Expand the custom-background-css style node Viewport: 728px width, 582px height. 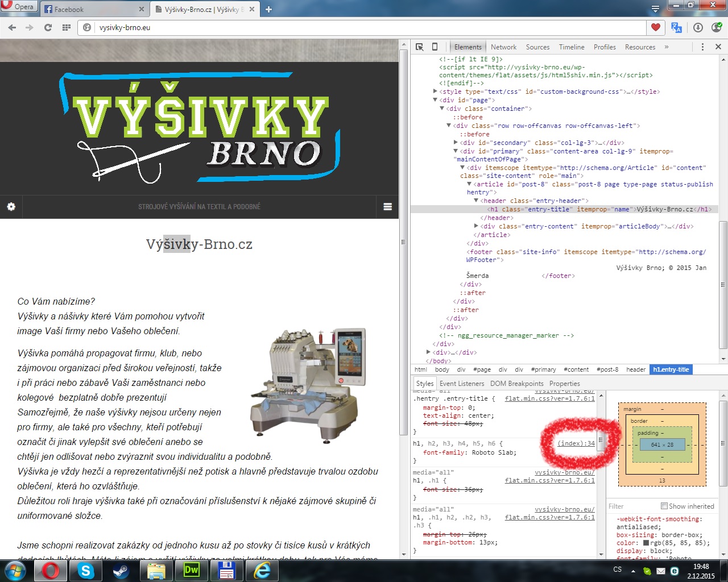tap(435, 92)
